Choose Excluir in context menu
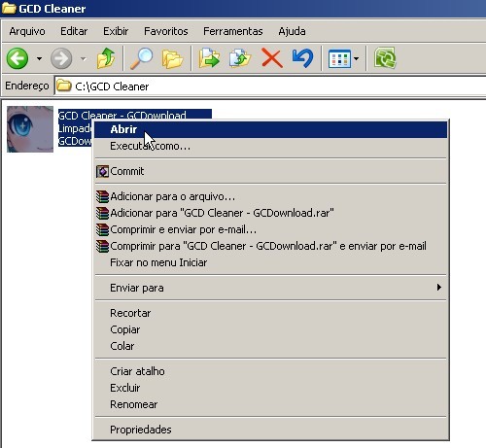 click(270, 388)
